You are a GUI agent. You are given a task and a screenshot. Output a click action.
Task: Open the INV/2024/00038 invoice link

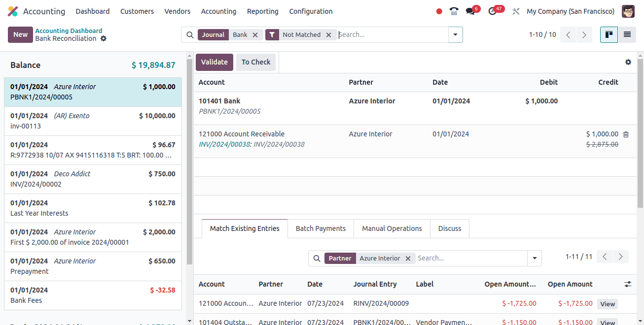click(x=225, y=144)
